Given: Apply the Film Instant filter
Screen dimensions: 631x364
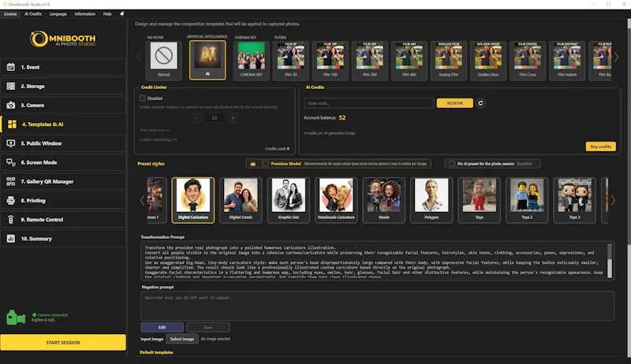Looking at the screenshot, I should click(x=566, y=59).
